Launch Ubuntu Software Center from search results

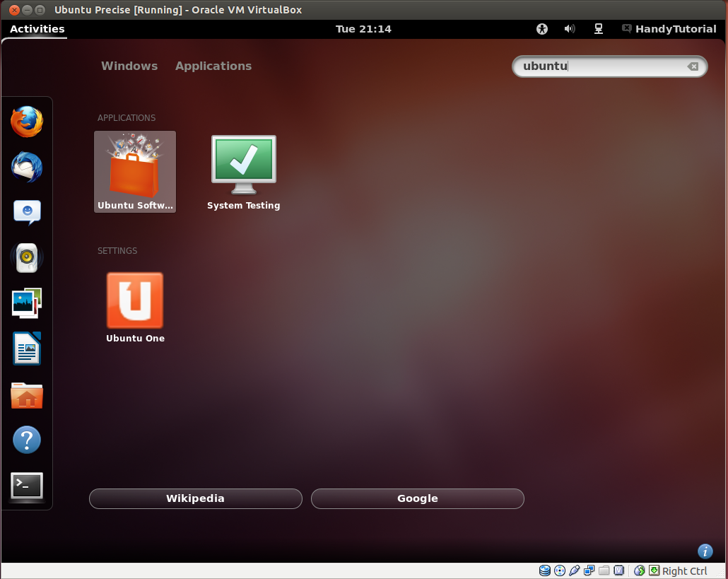point(134,170)
